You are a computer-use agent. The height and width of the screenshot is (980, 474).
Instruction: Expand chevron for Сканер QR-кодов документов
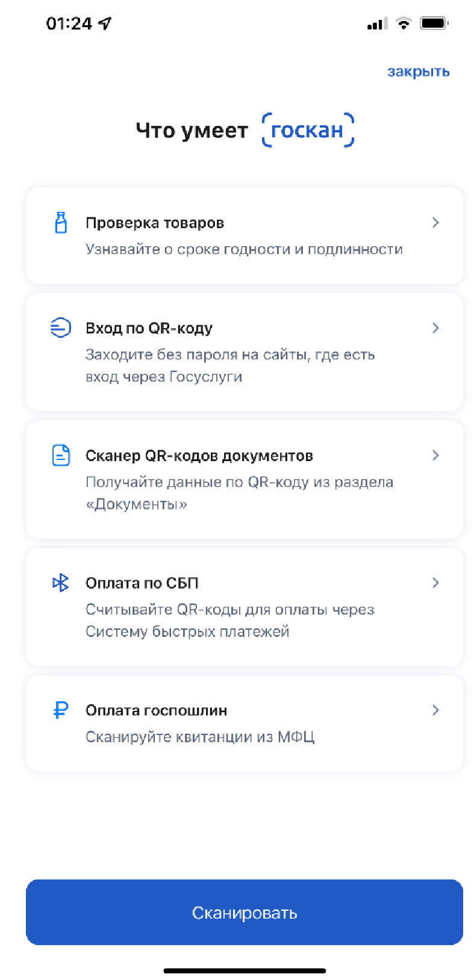pos(435,456)
